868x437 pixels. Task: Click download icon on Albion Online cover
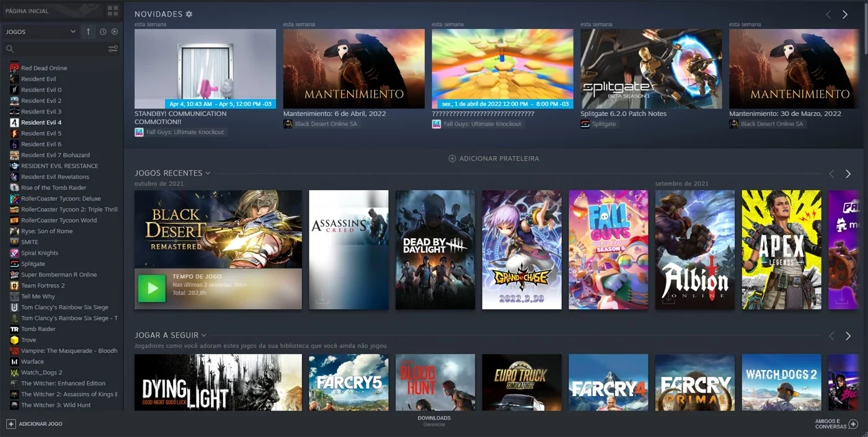tap(668, 299)
